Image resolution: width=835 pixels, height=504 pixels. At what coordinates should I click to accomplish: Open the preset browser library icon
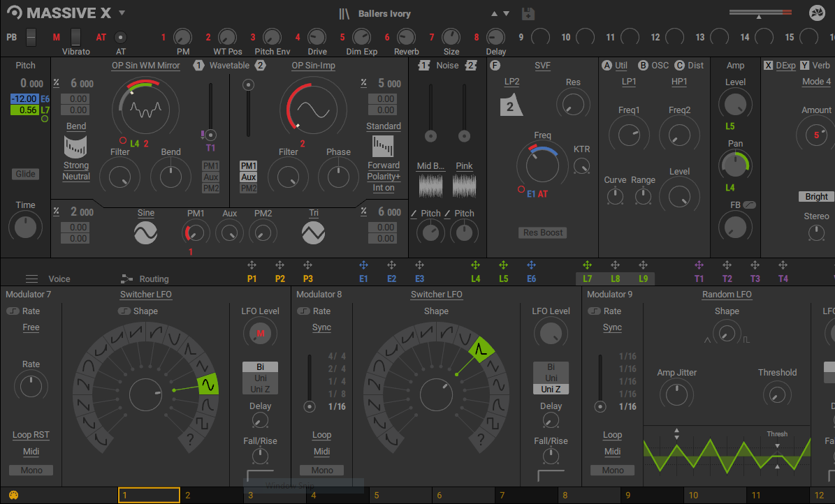344,14
